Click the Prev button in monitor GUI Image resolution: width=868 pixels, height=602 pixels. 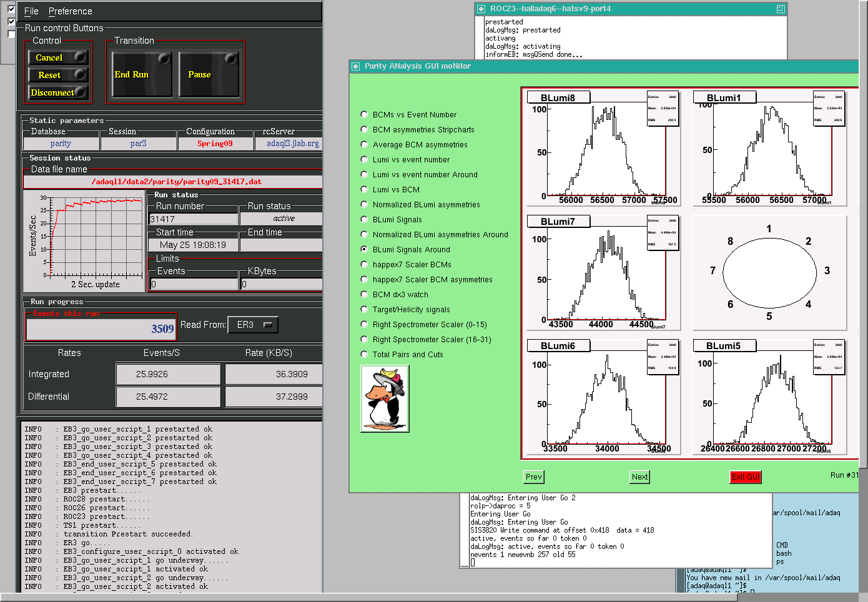[x=534, y=476]
